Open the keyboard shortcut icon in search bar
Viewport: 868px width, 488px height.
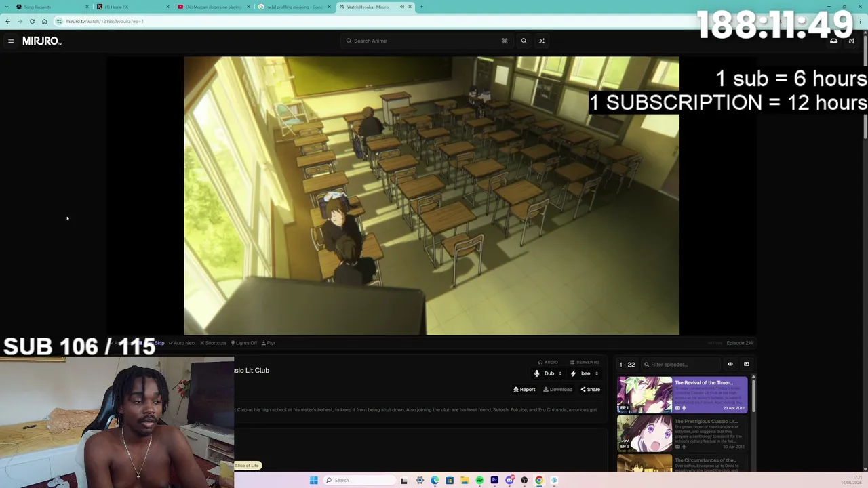[505, 41]
